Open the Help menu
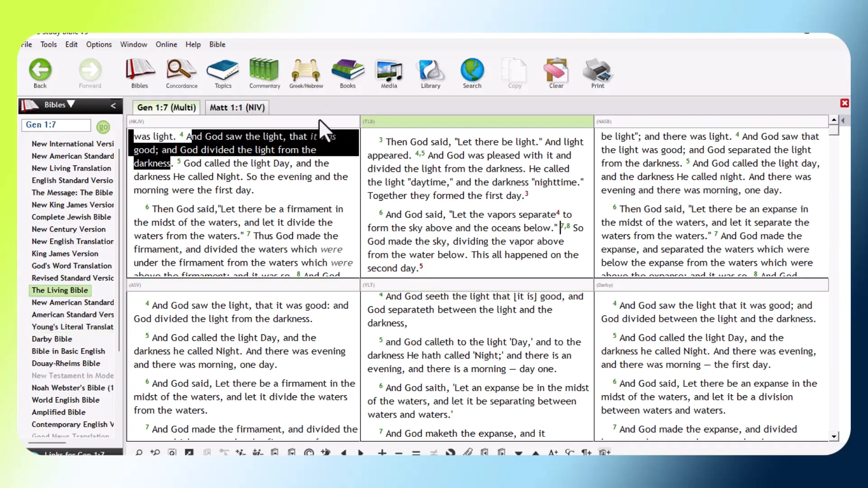 pyautogui.click(x=193, y=44)
